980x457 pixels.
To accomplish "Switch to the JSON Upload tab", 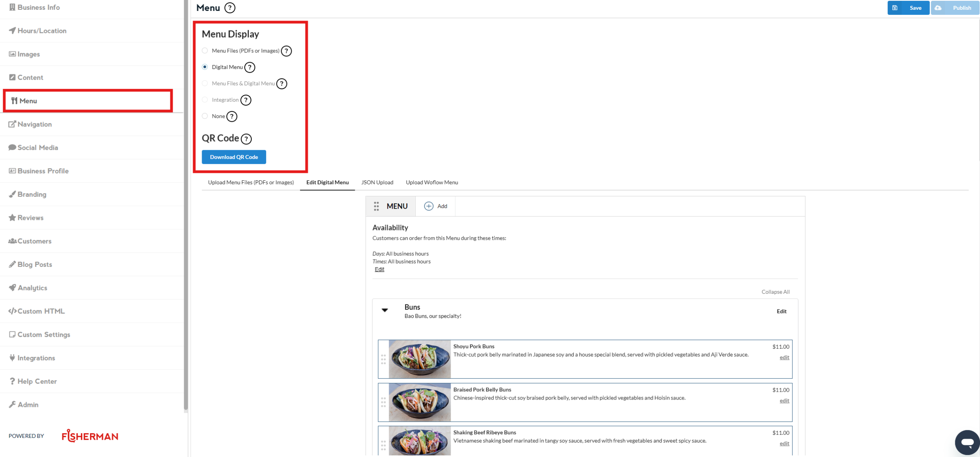I will click(x=377, y=182).
